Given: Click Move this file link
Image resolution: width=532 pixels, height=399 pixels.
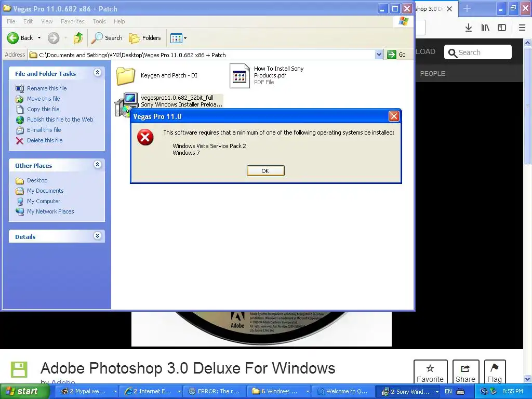Looking at the screenshot, I should point(44,99).
